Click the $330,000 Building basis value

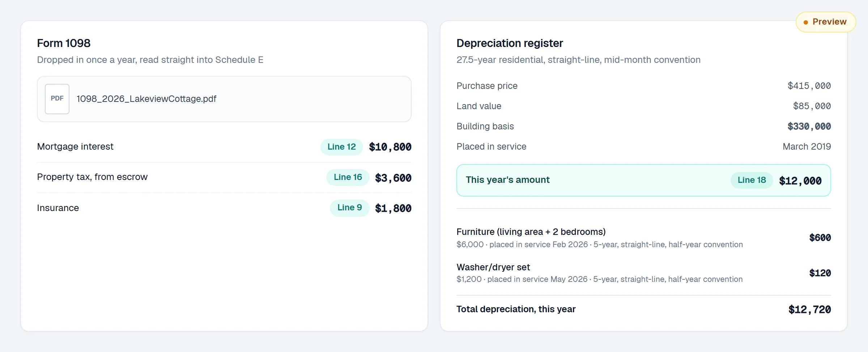pyautogui.click(x=809, y=126)
